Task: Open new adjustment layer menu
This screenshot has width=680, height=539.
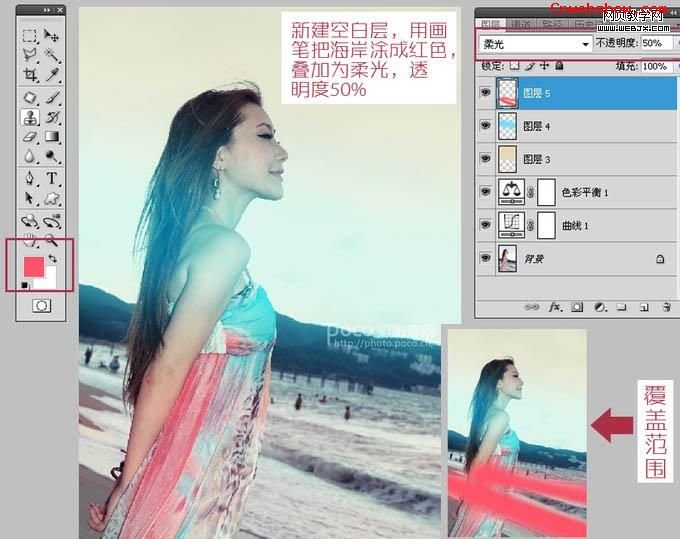Action: 600,307
